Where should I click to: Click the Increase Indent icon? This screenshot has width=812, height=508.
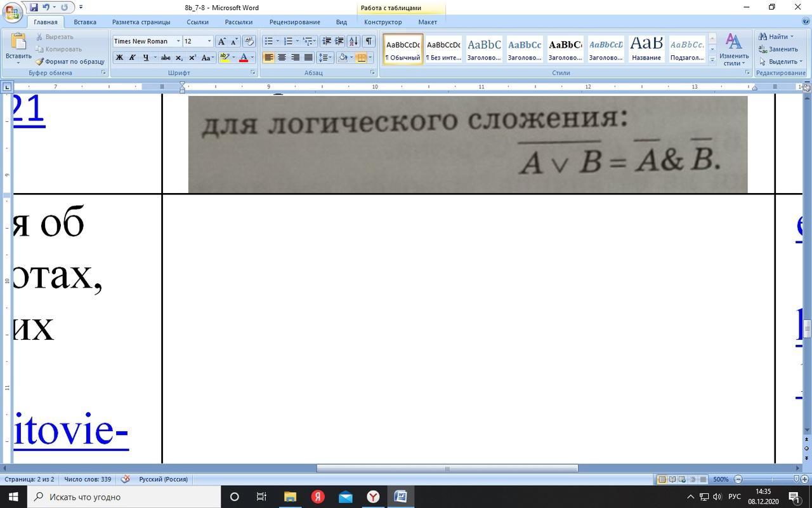[x=339, y=41]
